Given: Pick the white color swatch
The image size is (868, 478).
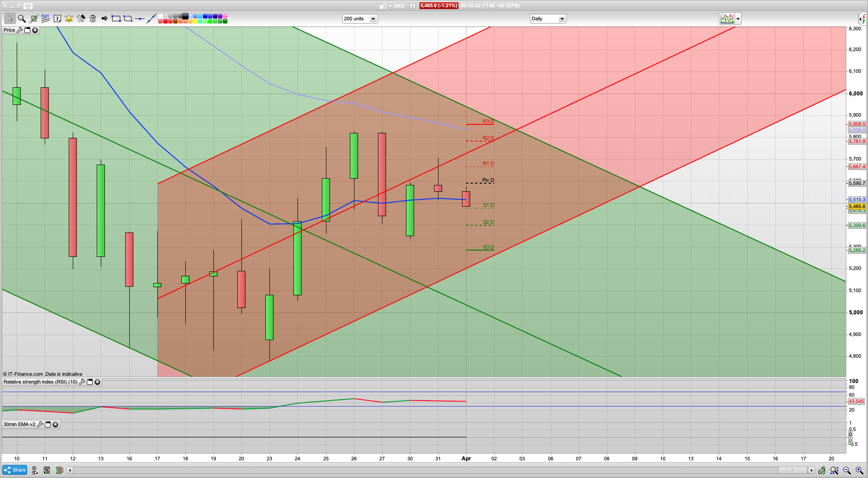Looking at the screenshot, I should [x=160, y=16].
